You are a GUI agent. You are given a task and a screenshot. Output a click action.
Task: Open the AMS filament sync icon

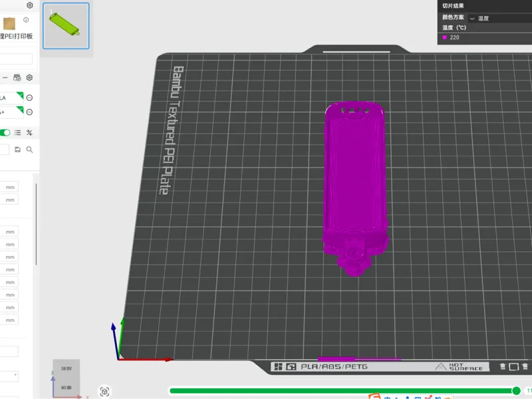coord(17,78)
